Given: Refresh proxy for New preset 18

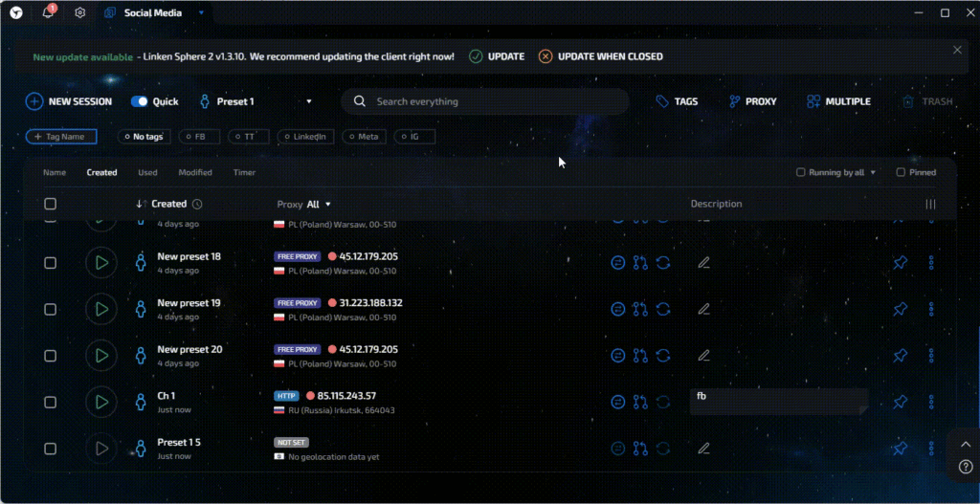Looking at the screenshot, I should click(x=663, y=262).
